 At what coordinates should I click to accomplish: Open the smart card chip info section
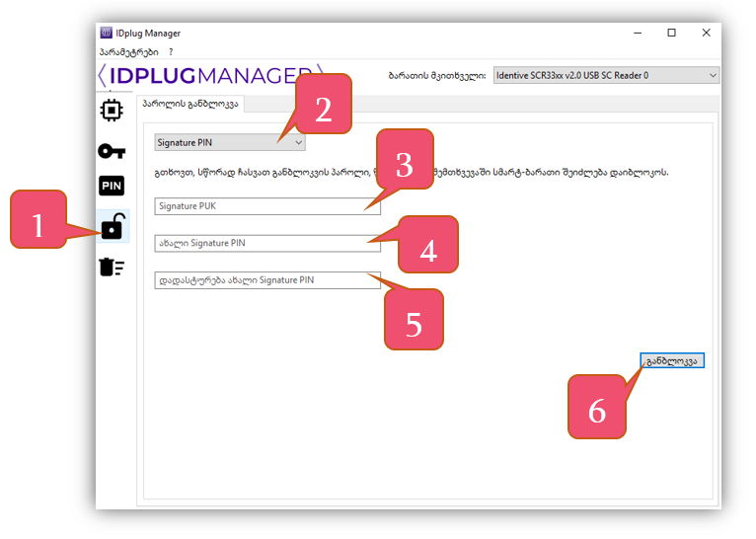point(112,109)
